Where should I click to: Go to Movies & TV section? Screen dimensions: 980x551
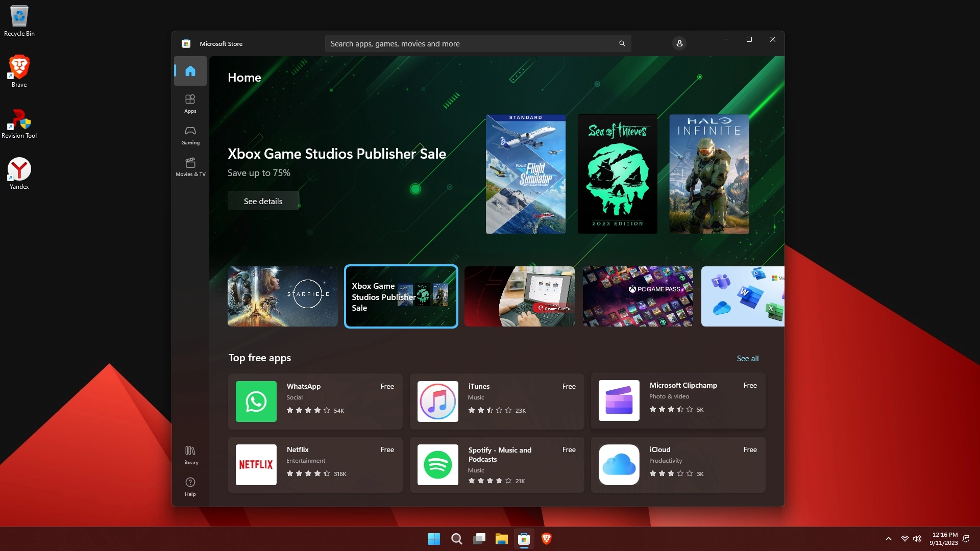click(190, 167)
